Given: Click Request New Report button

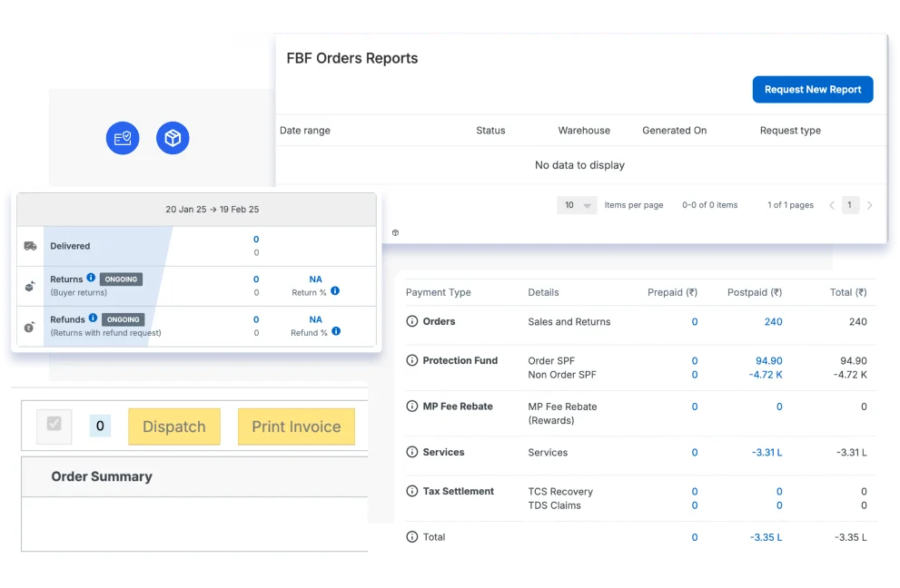Looking at the screenshot, I should click(x=812, y=90).
